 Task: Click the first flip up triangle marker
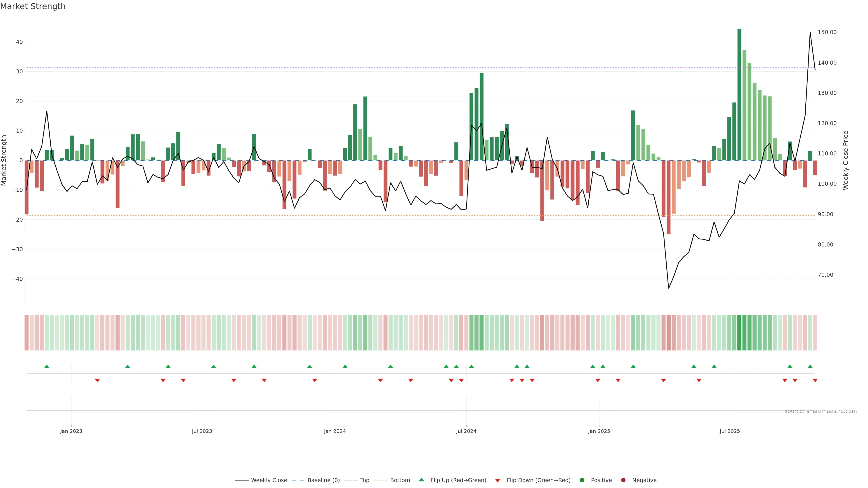pos(47,366)
